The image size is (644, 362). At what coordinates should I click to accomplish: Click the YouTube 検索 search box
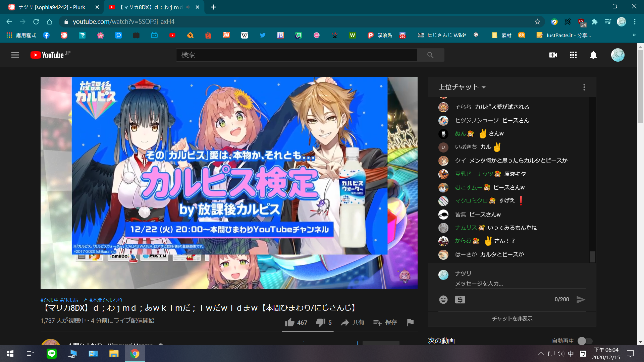tap(297, 55)
